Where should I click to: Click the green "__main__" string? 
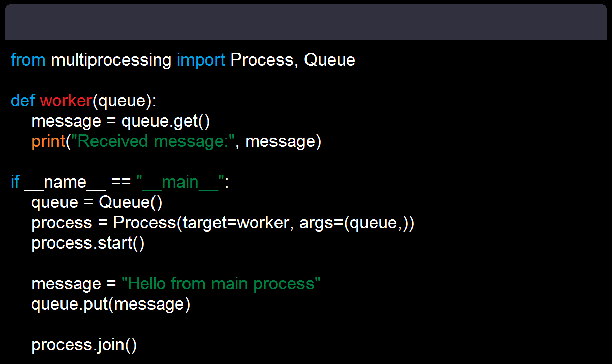[180, 182]
